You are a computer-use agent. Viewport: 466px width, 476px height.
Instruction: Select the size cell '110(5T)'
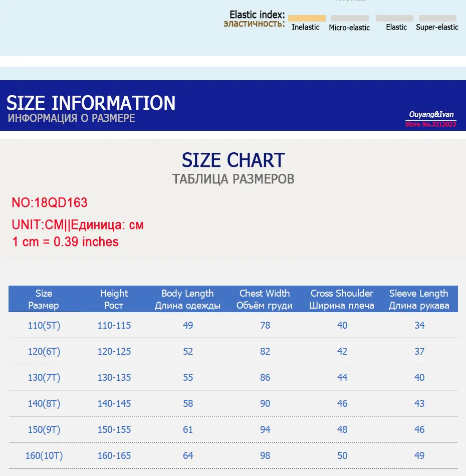coord(44,325)
